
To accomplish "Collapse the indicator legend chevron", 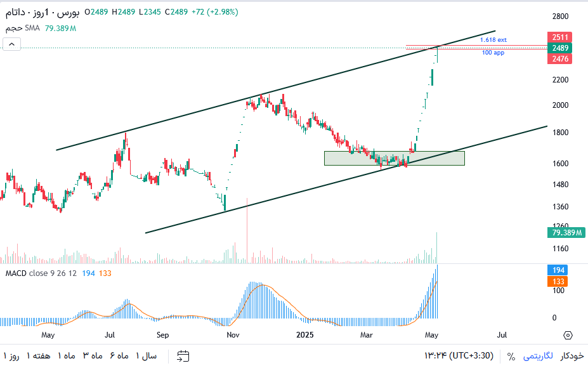I will (x=11, y=44).
